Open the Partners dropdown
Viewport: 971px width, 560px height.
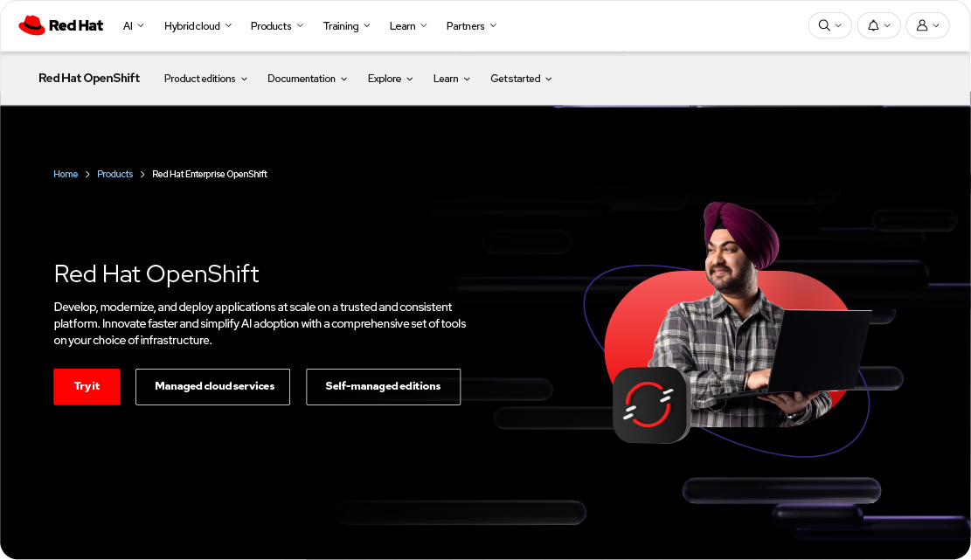pos(470,26)
